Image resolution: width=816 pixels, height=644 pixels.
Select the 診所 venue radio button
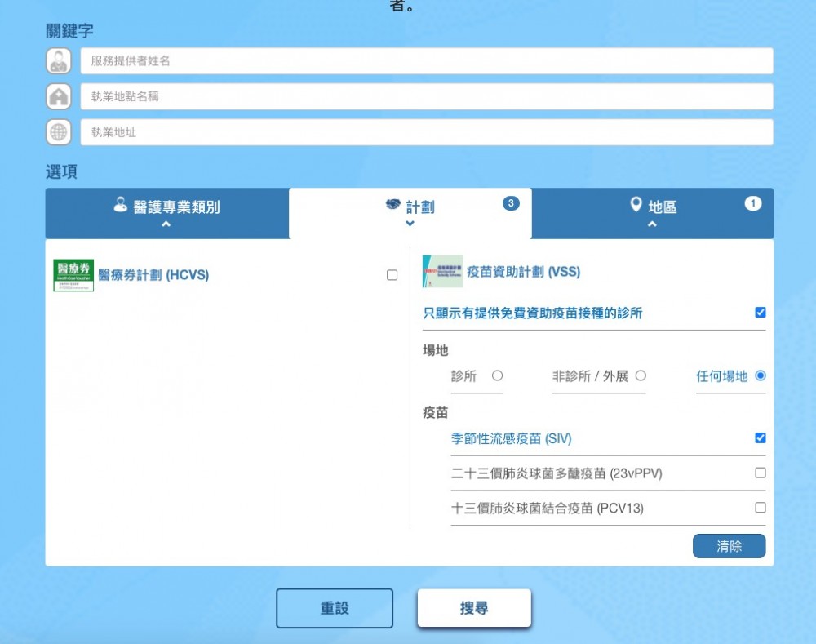(x=498, y=376)
